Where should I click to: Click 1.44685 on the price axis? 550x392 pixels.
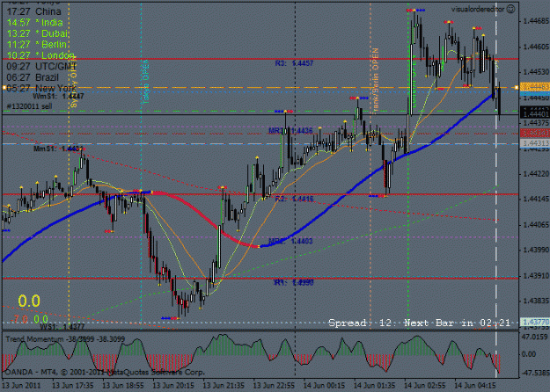[x=536, y=21]
